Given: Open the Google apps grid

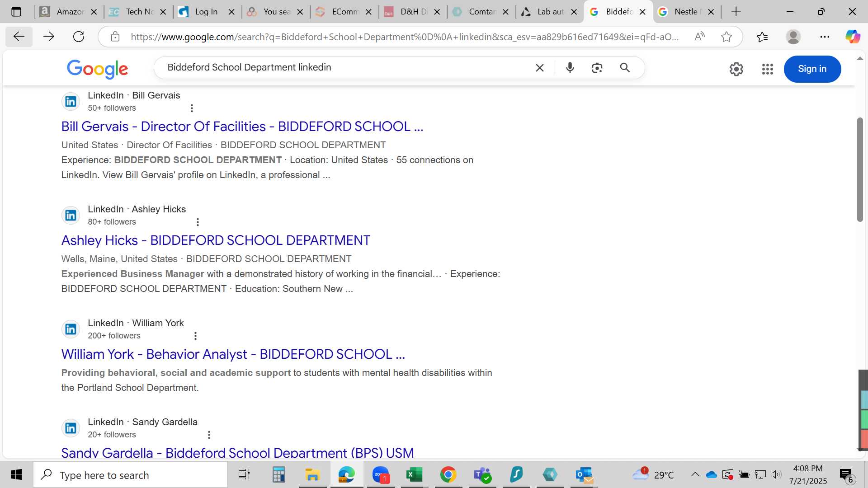Looking at the screenshot, I should tap(767, 69).
